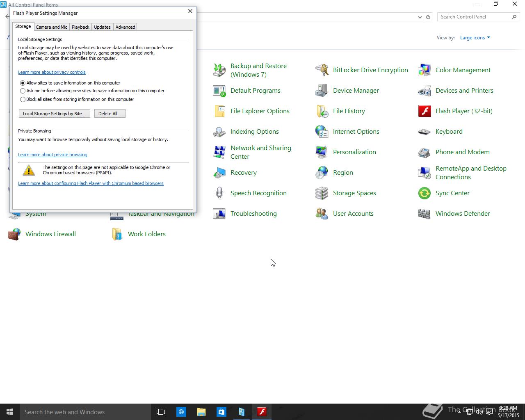Open Backup and Restore (Windows 7) icon
525x420 pixels.
(219, 70)
